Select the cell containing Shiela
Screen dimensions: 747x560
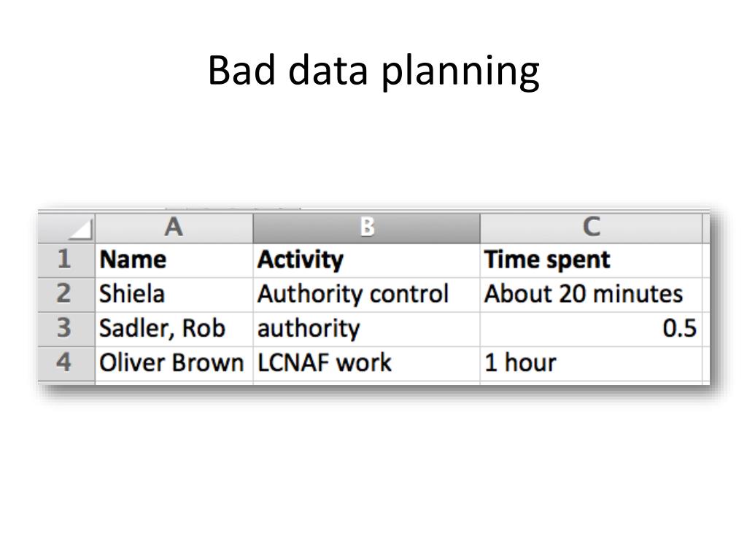pyautogui.click(x=174, y=295)
